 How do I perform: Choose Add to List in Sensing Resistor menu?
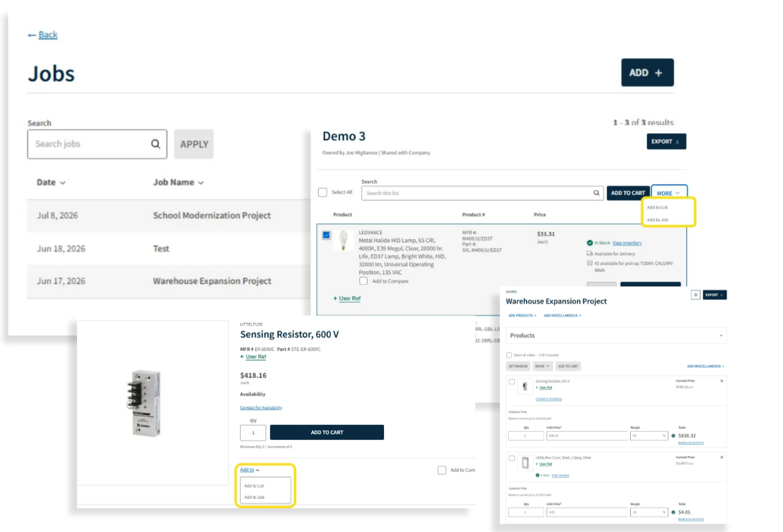tap(254, 486)
